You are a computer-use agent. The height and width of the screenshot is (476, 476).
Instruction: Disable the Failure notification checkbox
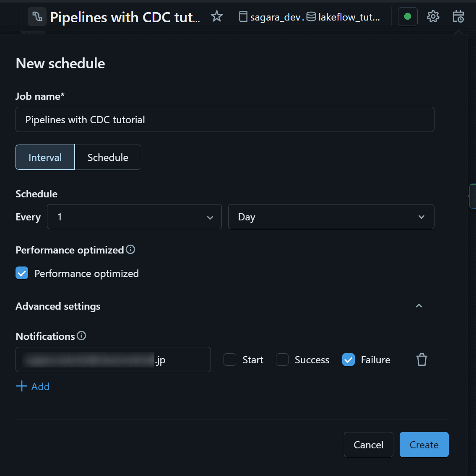(x=349, y=360)
